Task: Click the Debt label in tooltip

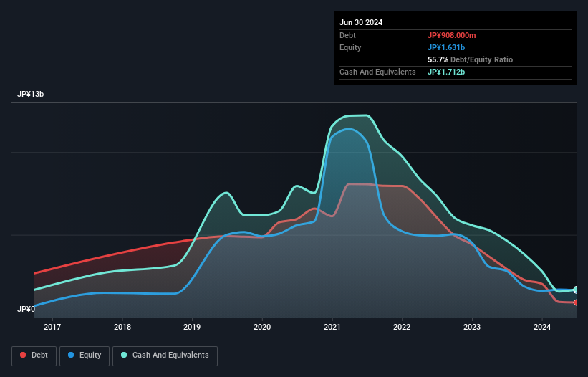Action: point(347,35)
